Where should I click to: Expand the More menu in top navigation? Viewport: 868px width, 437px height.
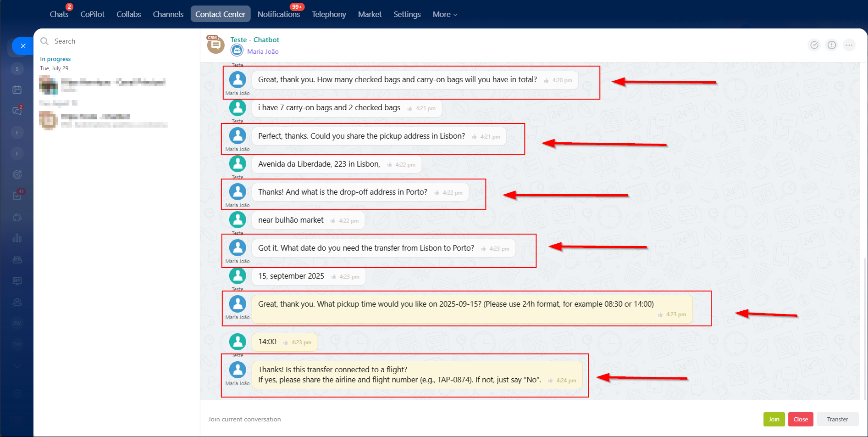pos(444,14)
